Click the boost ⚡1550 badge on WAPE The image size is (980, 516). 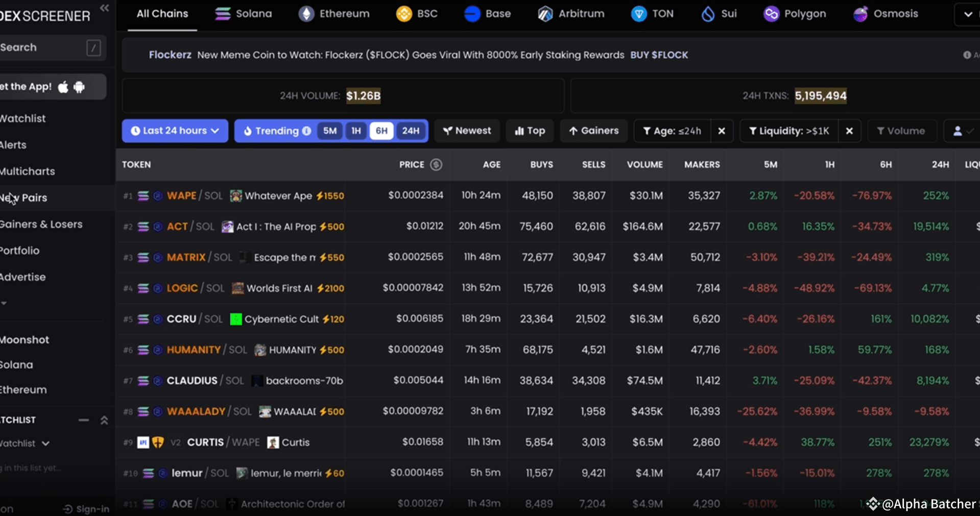click(330, 196)
